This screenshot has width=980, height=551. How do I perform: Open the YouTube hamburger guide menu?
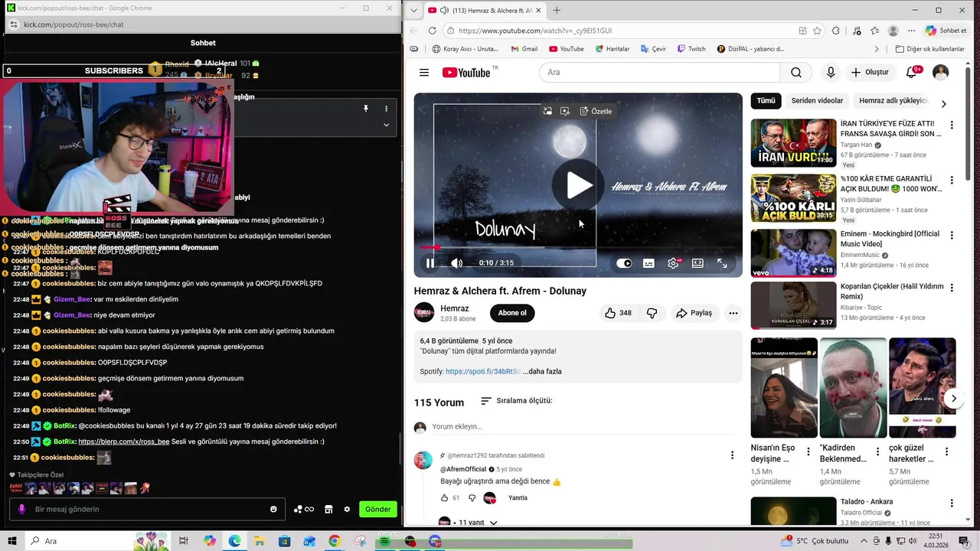(x=424, y=73)
